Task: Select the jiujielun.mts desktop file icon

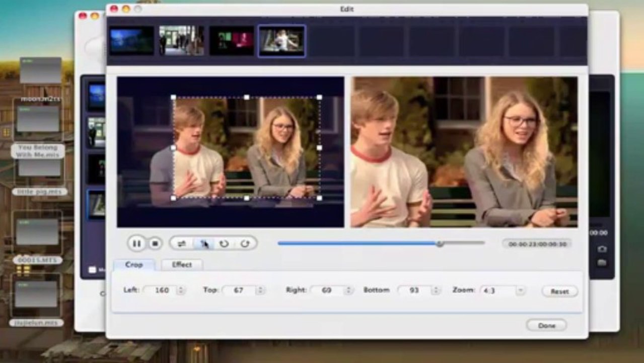Action: (36, 294)
